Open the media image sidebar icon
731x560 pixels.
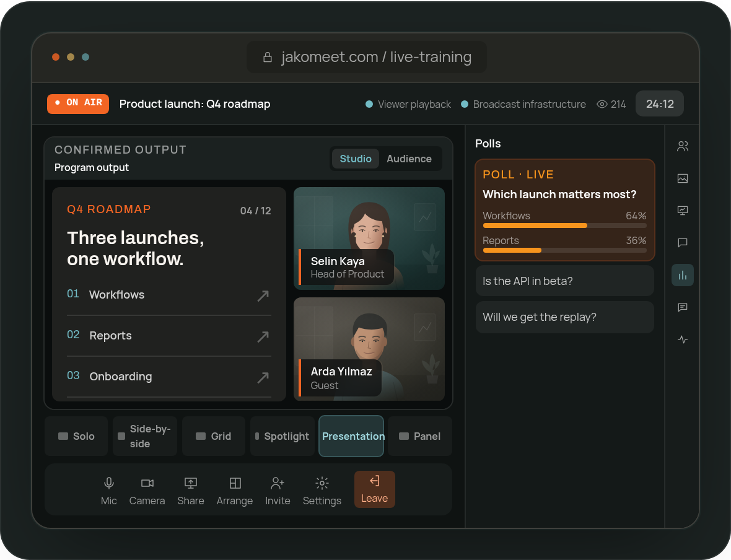[x=683, y=178]
